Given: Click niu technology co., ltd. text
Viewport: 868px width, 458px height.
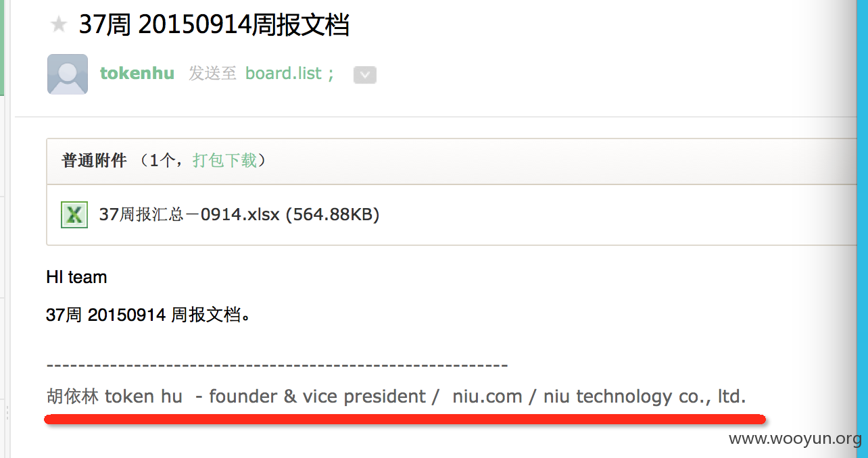Looking at the screenshot, I should pos(645,397).
